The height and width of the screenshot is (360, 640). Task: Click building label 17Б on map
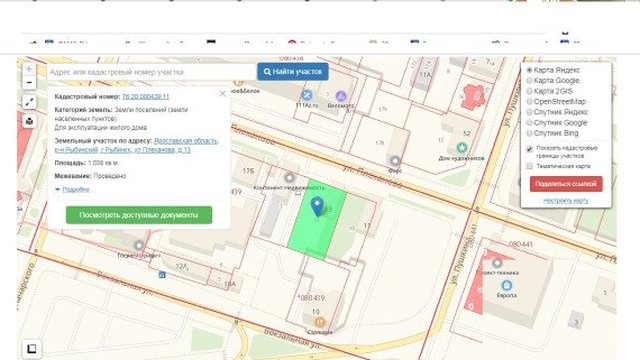(x=248, y=171)
